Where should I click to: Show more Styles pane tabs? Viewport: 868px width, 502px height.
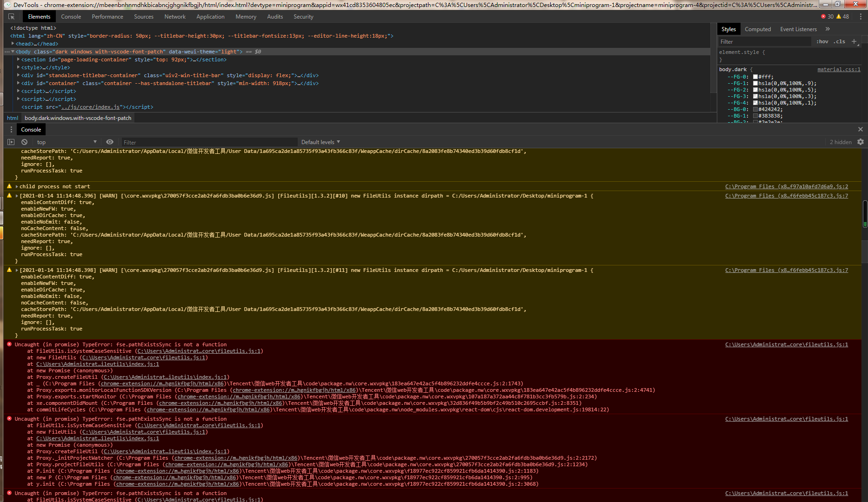[x=828, y=29]
